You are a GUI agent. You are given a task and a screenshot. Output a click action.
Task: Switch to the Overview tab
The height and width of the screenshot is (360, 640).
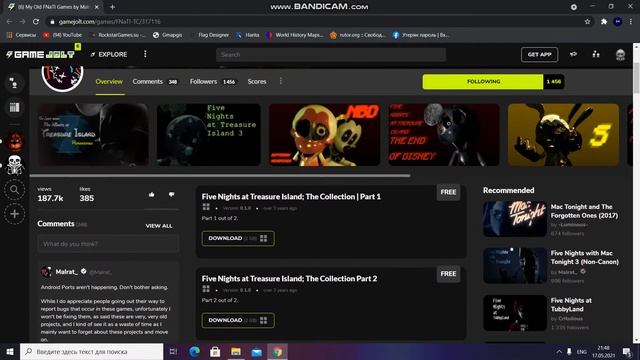109,82
